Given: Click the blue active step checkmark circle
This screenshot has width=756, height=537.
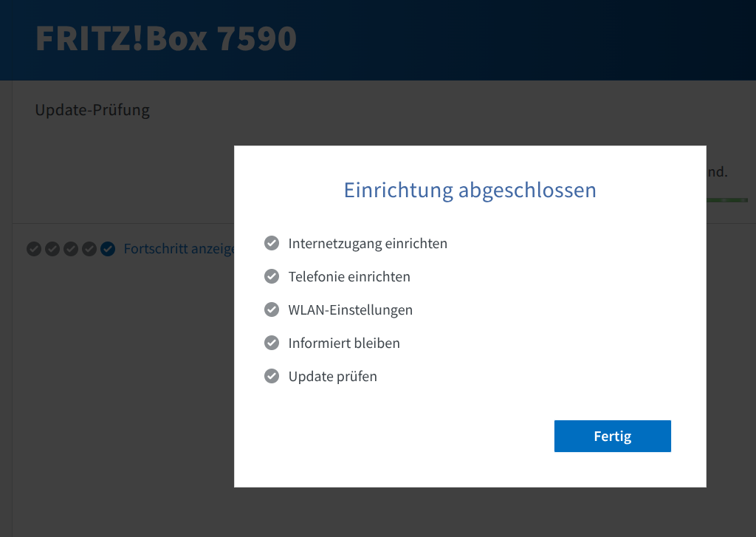Looking at the screenshot, I should click(x=108, y=249).
